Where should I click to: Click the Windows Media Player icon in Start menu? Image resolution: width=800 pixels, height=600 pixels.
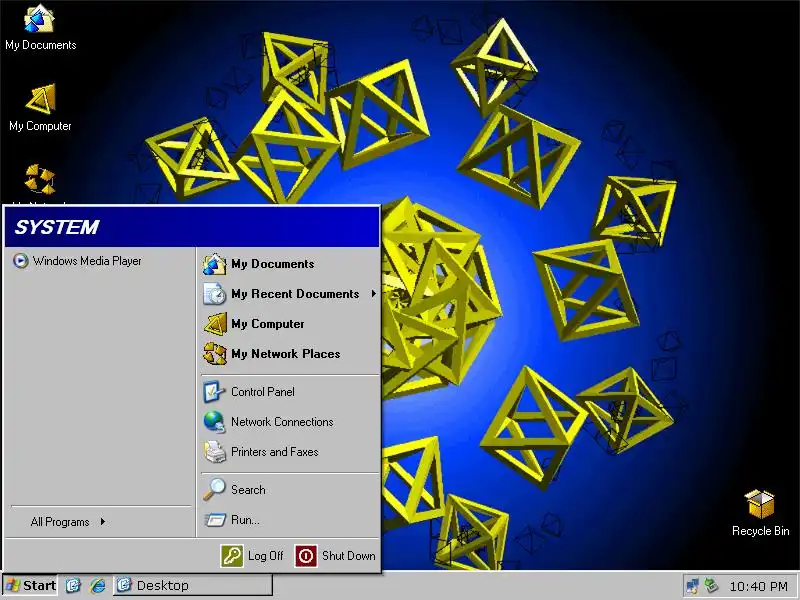20,261
